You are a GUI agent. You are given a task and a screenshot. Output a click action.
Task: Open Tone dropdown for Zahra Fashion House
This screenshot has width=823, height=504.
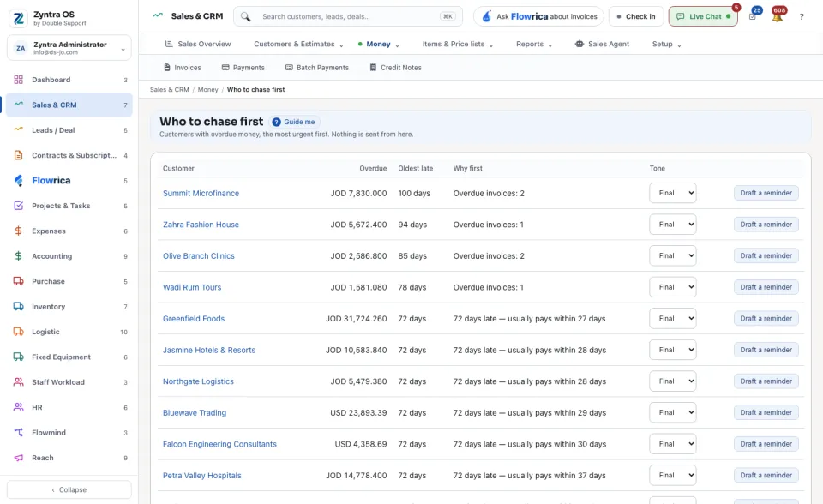[x=673, y=225]
